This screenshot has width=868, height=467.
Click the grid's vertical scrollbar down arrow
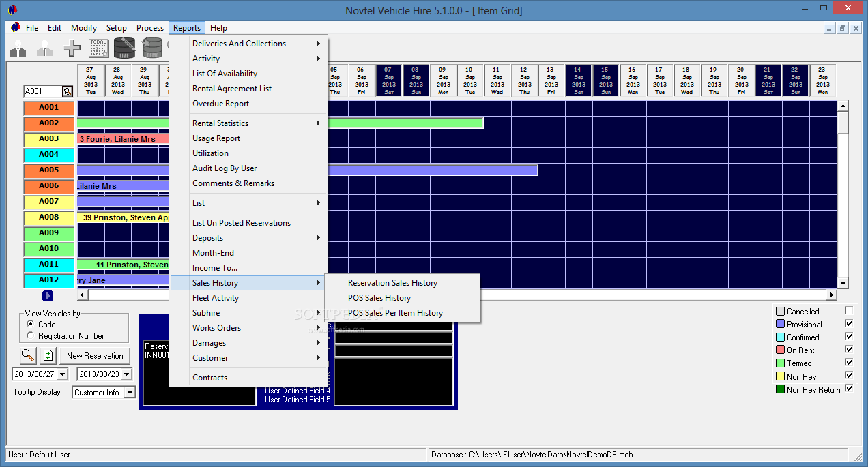843,283
